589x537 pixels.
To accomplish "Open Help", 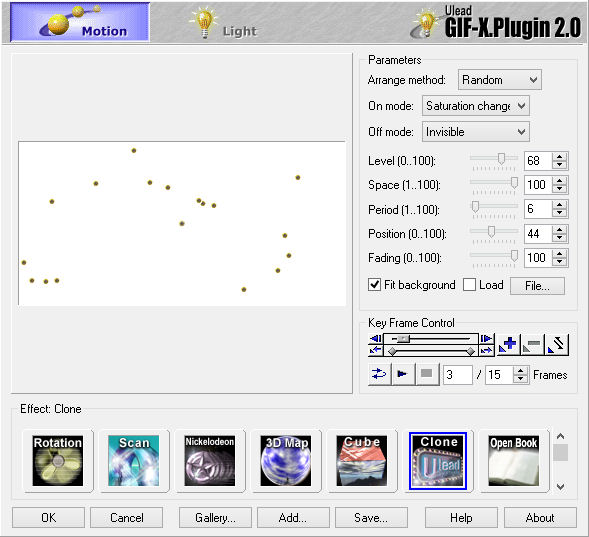I will pyautogui.click(x=461, y=518).
